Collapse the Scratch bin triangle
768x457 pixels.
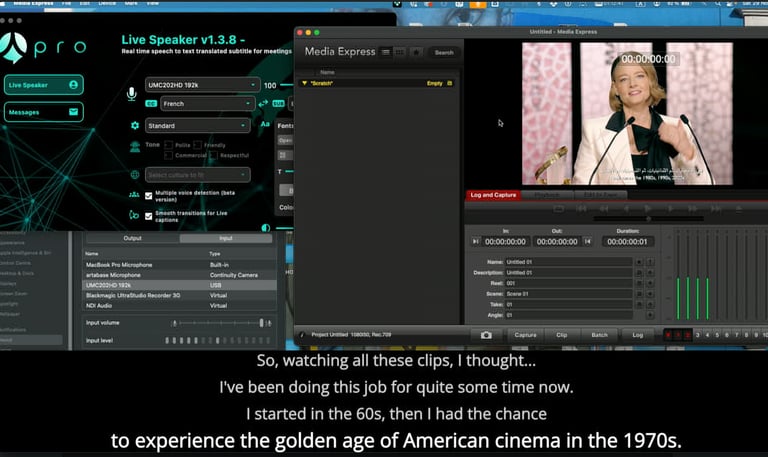click(x=304, y=83)
